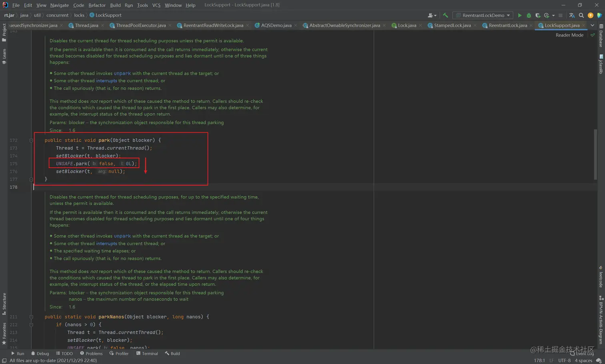Image resolution: width=605 pixels, height=364 pixels.
Task: Switch to the Thread.java tab
Action: point(86,25)
